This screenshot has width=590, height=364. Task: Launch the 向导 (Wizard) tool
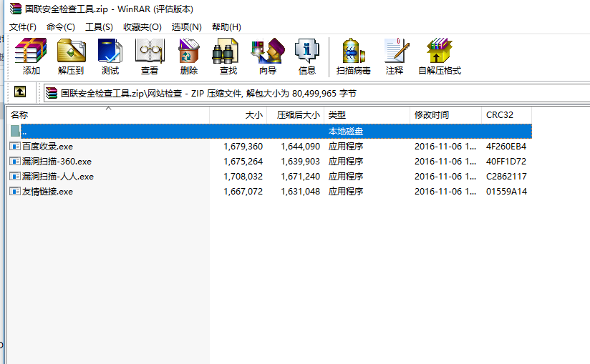268,50
